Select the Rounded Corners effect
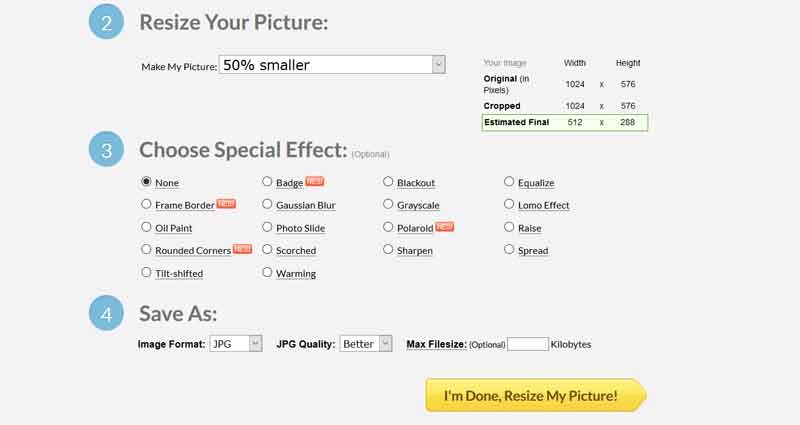800x425 pixels. tap(147, 250)
